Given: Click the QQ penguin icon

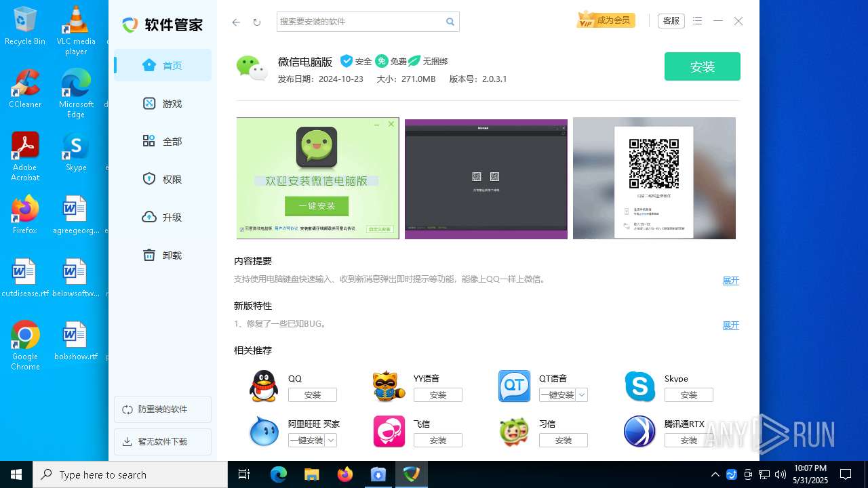Looking at the screenshot, I should click(264, 386).
